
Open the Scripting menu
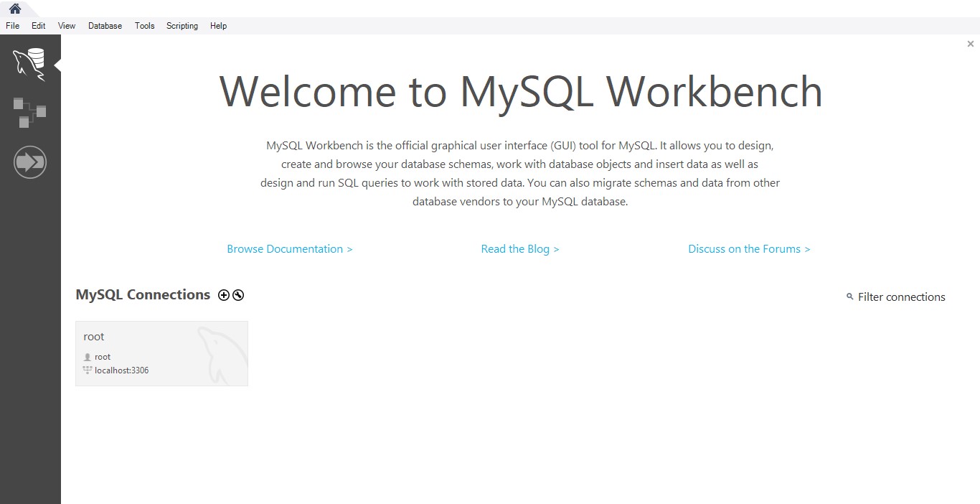coord(182,26)
